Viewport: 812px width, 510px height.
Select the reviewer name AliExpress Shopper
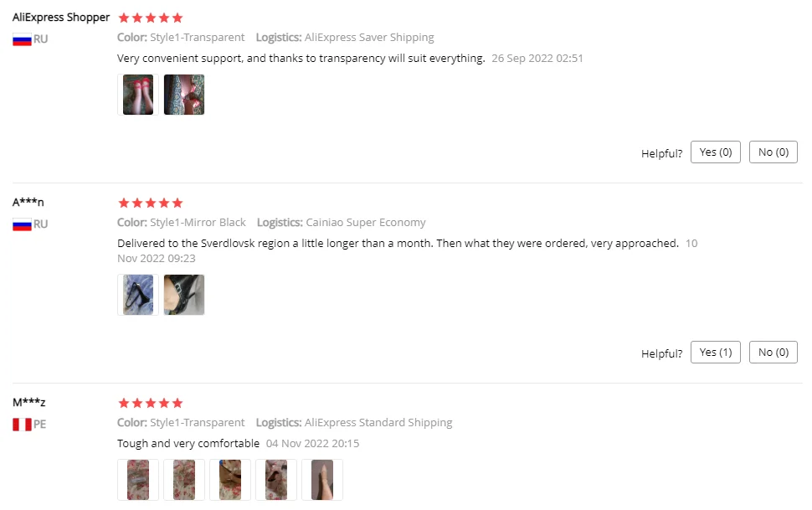(61, 17)
